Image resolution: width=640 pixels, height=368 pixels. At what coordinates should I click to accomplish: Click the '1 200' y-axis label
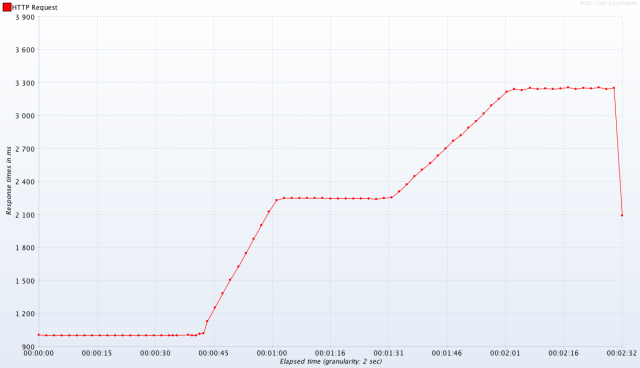coord(25,314)
